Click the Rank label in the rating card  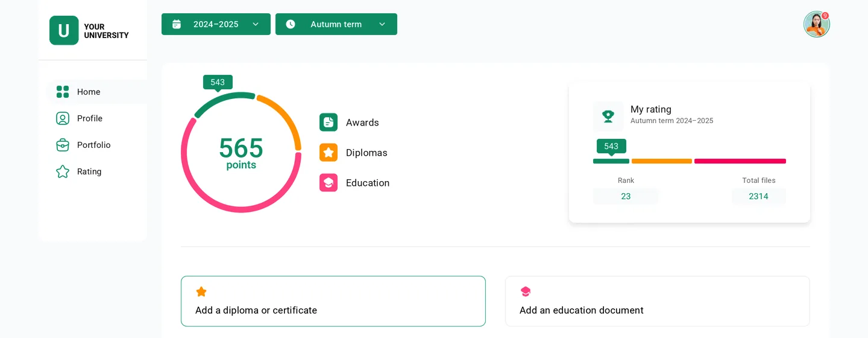pos(626,180)
